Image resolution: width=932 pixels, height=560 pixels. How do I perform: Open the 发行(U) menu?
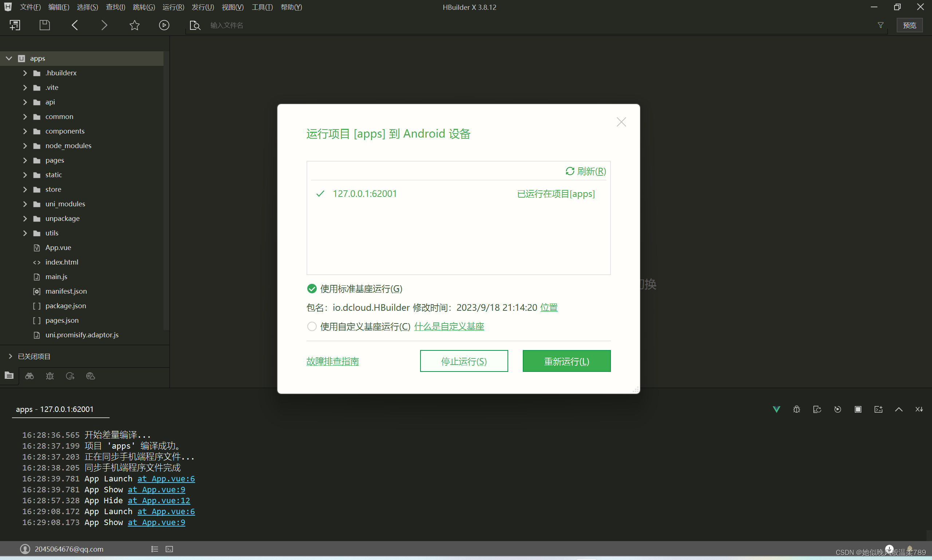[x=203, y=7]
